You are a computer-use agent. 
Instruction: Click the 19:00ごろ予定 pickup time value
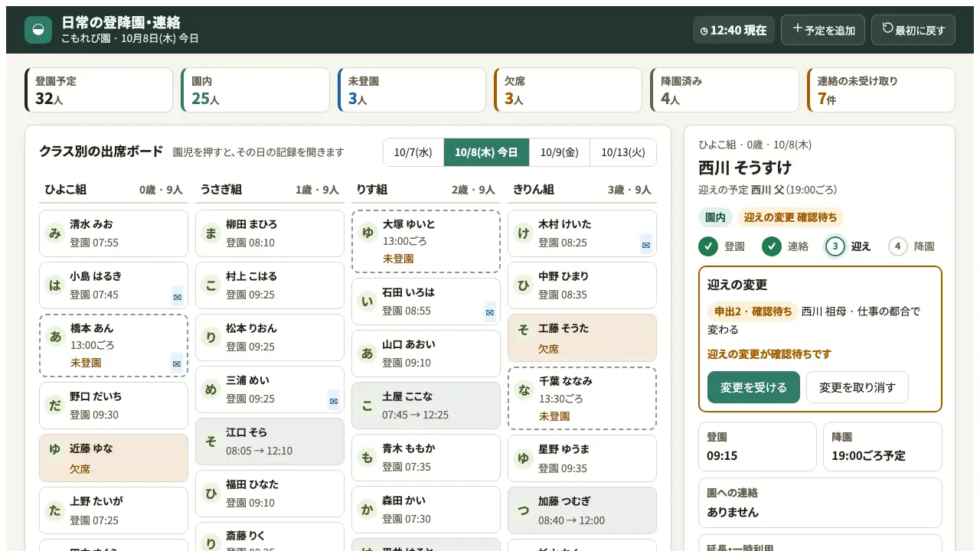(869, 455)
